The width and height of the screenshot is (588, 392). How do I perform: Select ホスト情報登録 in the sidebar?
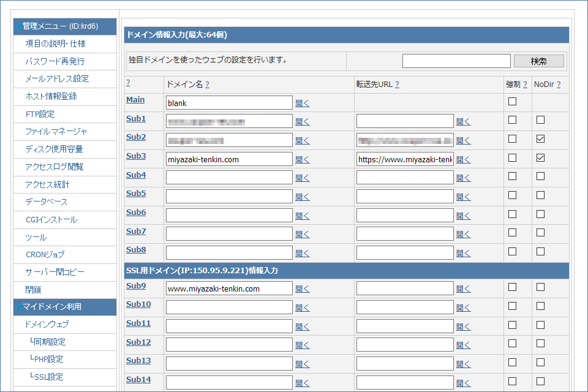pos(51,96)
